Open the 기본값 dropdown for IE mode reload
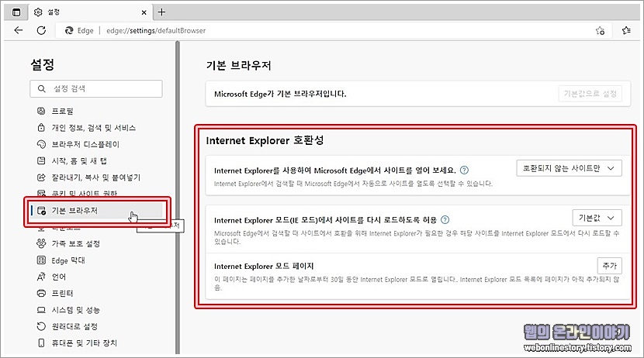 [x=597, y=218]
